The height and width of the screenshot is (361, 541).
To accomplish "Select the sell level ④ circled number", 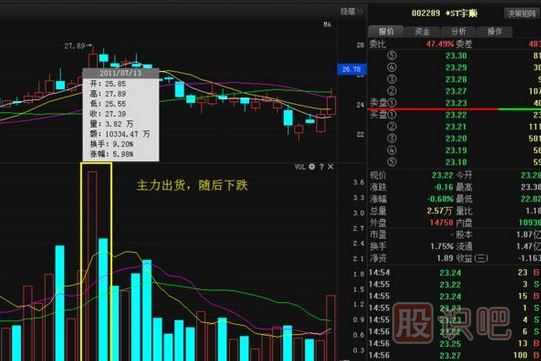I will [x=392, y=68].
